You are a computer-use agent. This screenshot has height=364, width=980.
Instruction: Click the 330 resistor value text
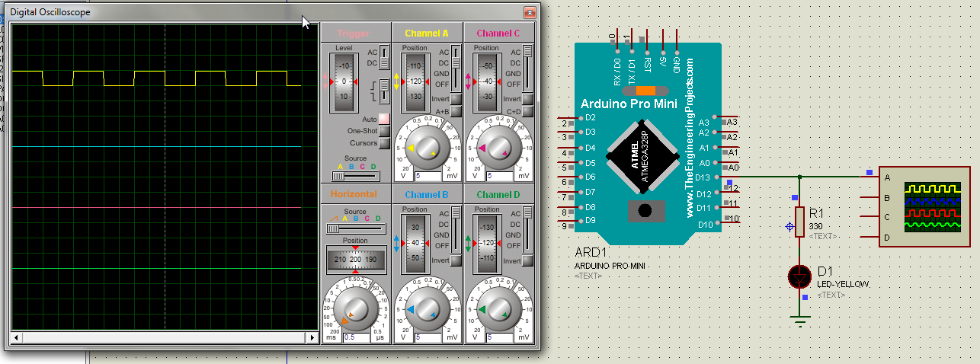pos(815,227)
